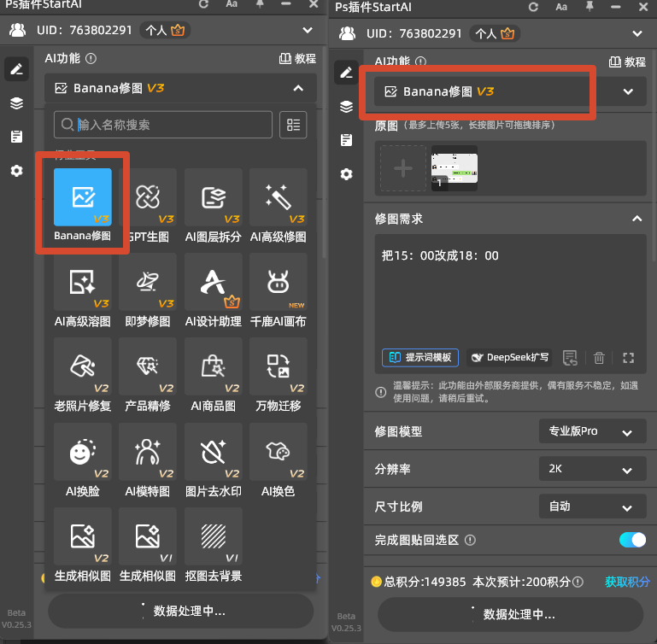Click 获取积分 link
Viewport: 657px width, 644px height.
627,582
